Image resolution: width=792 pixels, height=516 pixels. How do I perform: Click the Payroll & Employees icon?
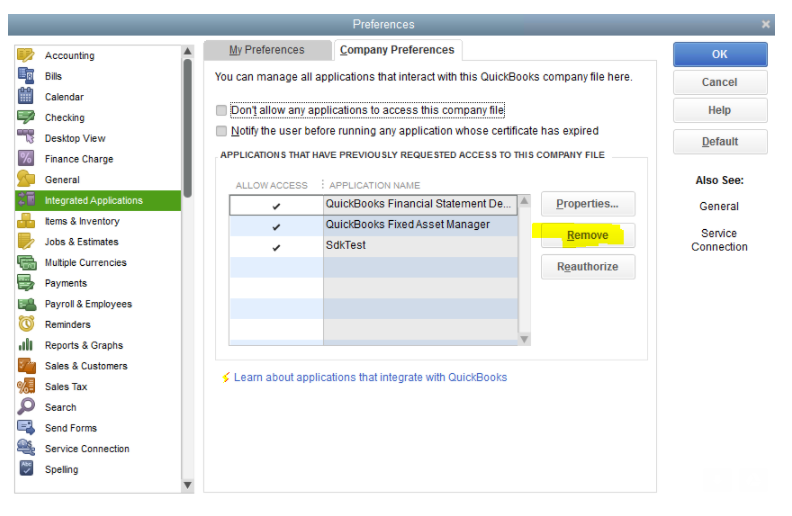[x=27, y=303]
